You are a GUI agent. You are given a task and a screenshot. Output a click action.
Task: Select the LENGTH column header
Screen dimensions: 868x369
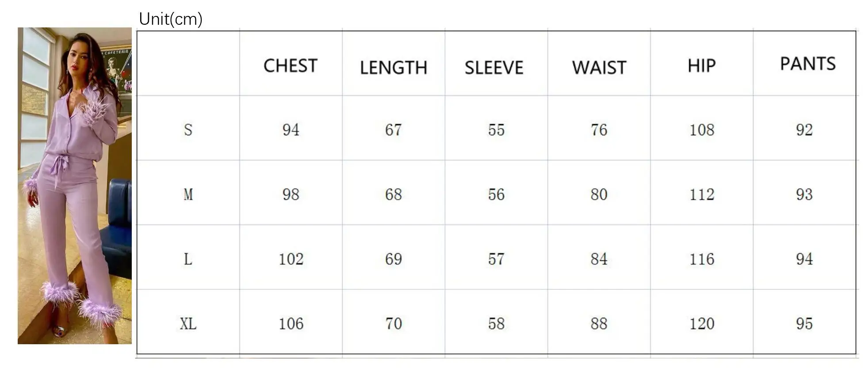pos(394,68)
